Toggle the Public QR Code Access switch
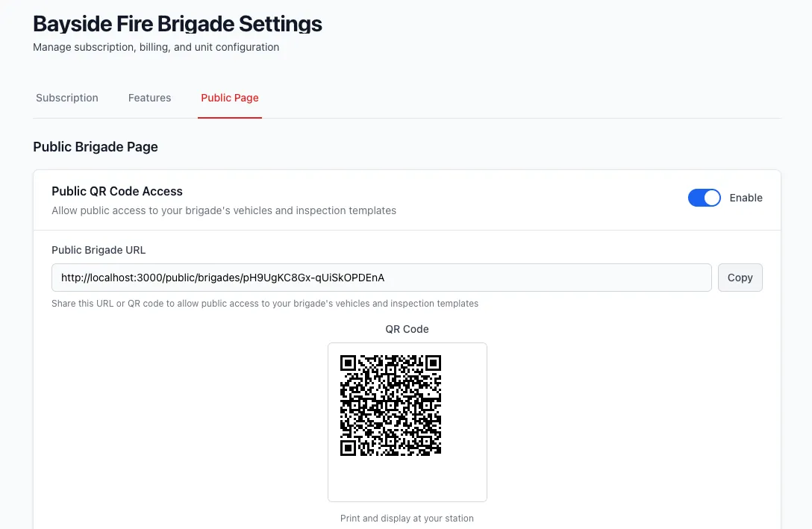The height and width of the screenshot is (529, 812). [705, 198]
